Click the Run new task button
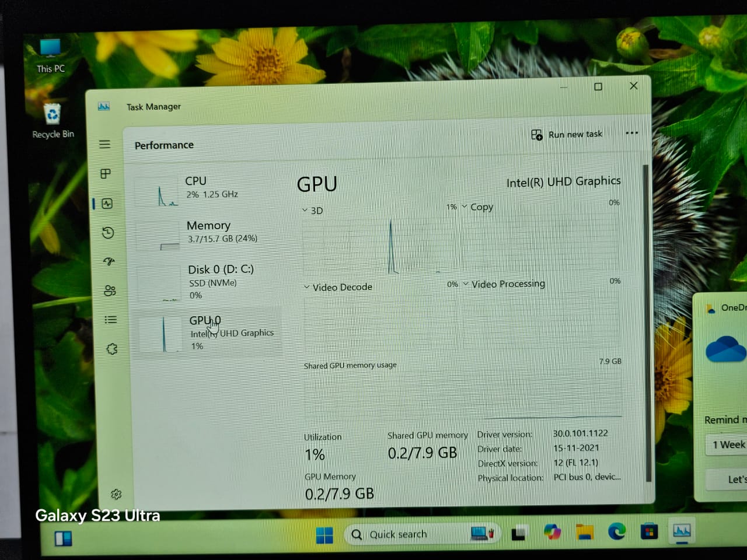The width and height of the screenshot is (747, 560). pyautogui.click(x=567, y=135)
